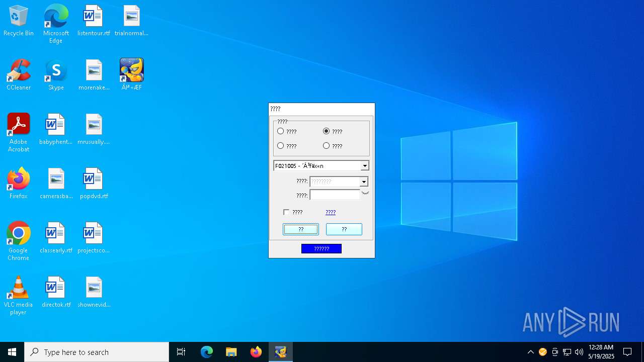This screenshot has height=362, width=644.
Task: Show hidden system tray icons
Action: 530,352
